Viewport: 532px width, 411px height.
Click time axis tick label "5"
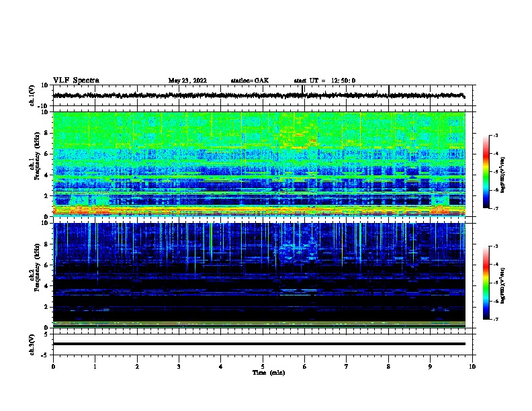tap(263, 367)
